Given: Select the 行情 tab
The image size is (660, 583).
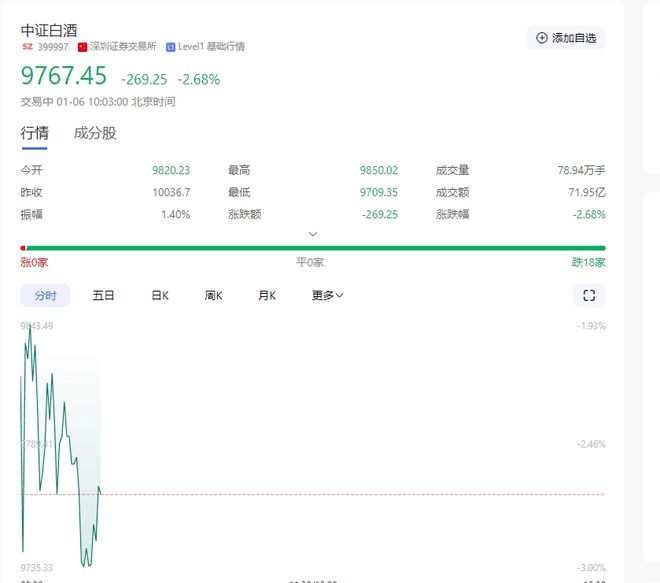Looking at the screenshot, I should point(35,133).
